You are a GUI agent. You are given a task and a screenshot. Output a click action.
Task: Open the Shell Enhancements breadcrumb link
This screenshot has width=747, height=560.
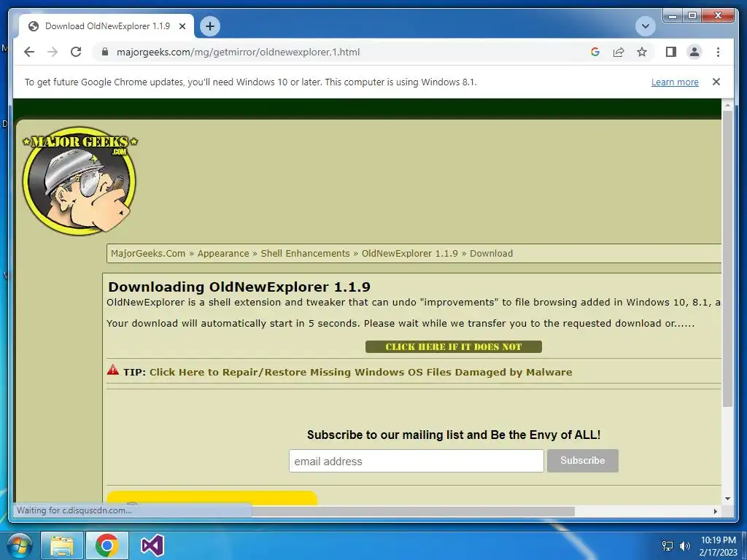pos(305,253)
